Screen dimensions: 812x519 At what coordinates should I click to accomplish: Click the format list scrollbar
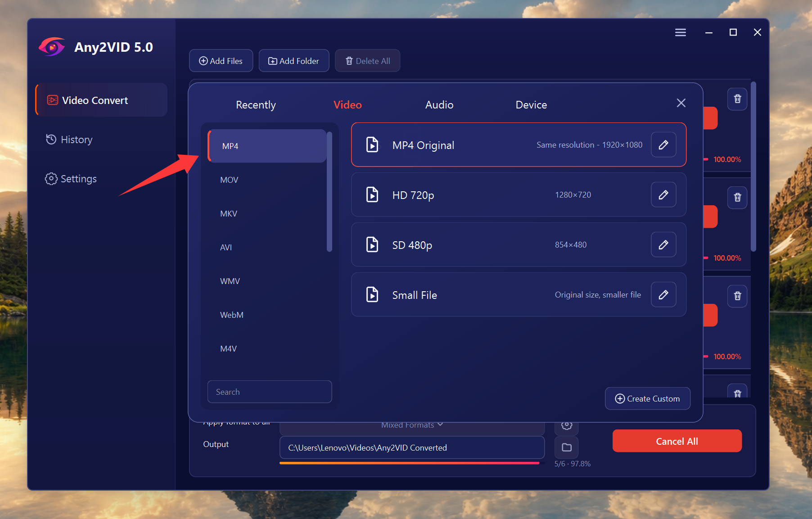click(329, 192)
